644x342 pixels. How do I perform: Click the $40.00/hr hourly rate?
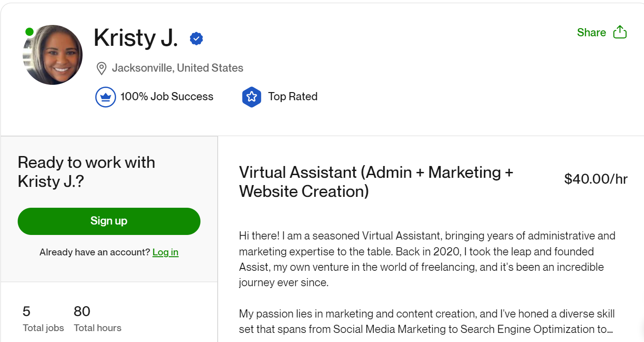click(595, 179)
